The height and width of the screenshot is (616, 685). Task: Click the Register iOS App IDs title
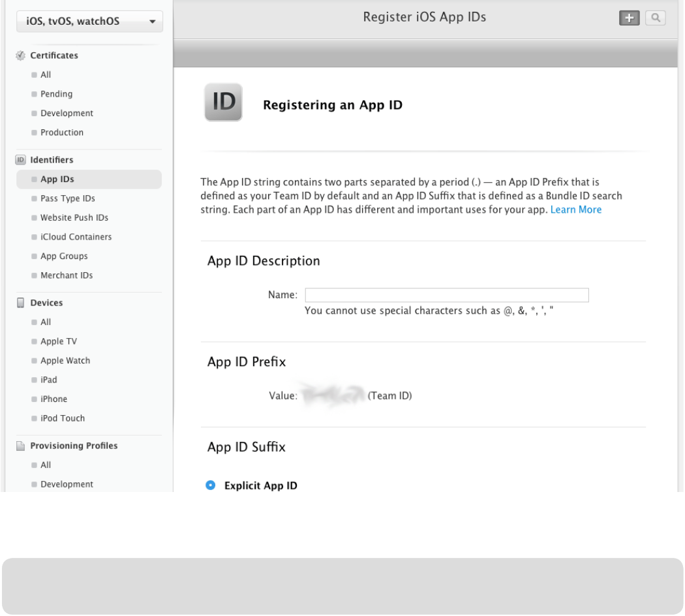(425, 17)
